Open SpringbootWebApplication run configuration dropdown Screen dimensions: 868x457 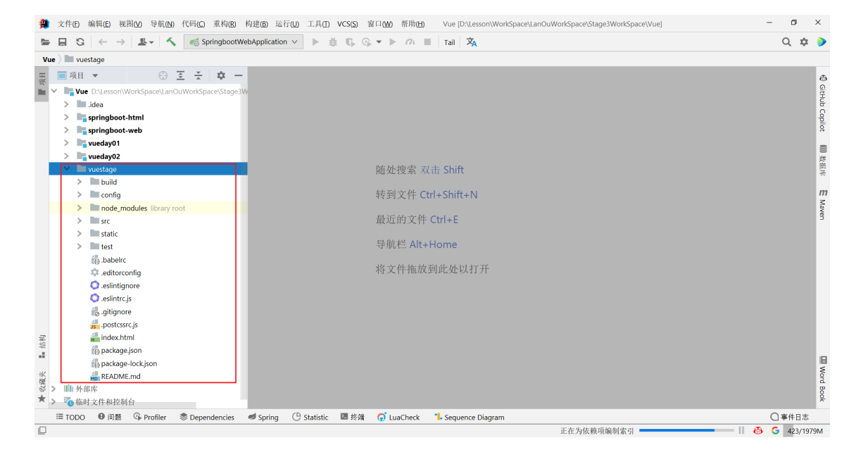[244, 42]
